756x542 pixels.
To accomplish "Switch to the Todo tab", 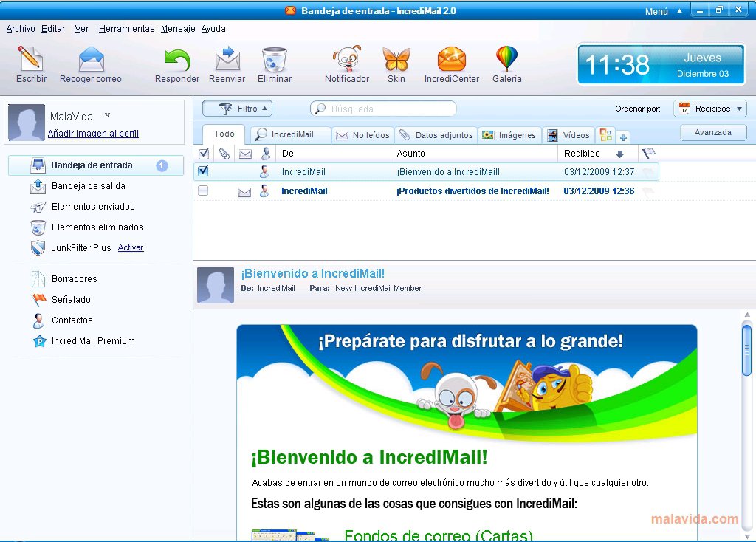I will [x=224, y=134].
